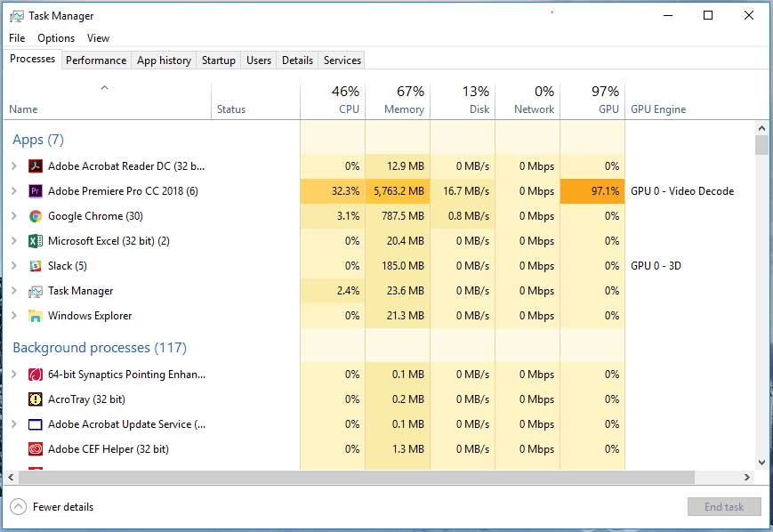Click the AcroTray process icon
Image resolution: width=773 pixels, height=532 pixels.
click(x=35, y=399)
